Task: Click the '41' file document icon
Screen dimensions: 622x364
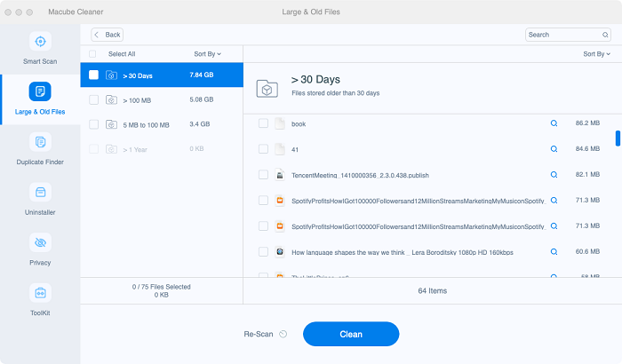Action: pos(280,149)
